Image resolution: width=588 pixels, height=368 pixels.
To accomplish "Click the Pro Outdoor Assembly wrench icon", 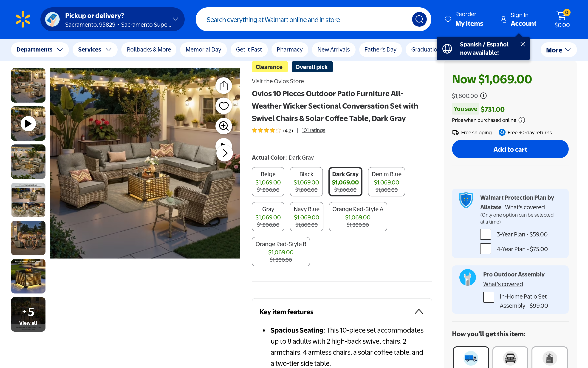I will [x=467, y=277].
